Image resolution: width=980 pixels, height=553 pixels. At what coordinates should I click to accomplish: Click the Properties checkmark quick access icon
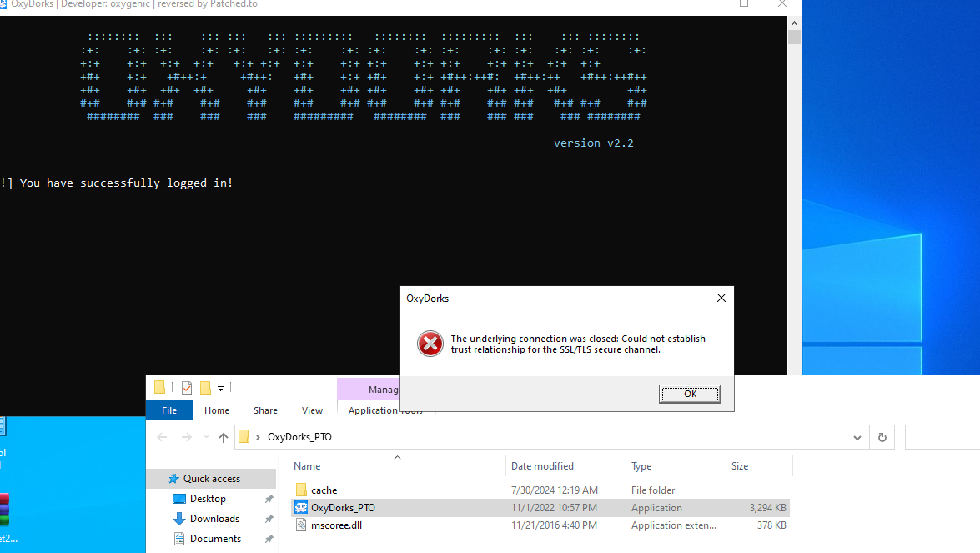coord(186,388)
